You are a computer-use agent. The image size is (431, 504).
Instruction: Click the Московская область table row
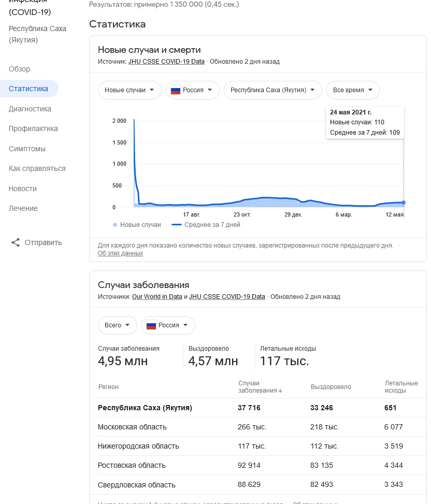pyautogui.click(x=132, y=427)
